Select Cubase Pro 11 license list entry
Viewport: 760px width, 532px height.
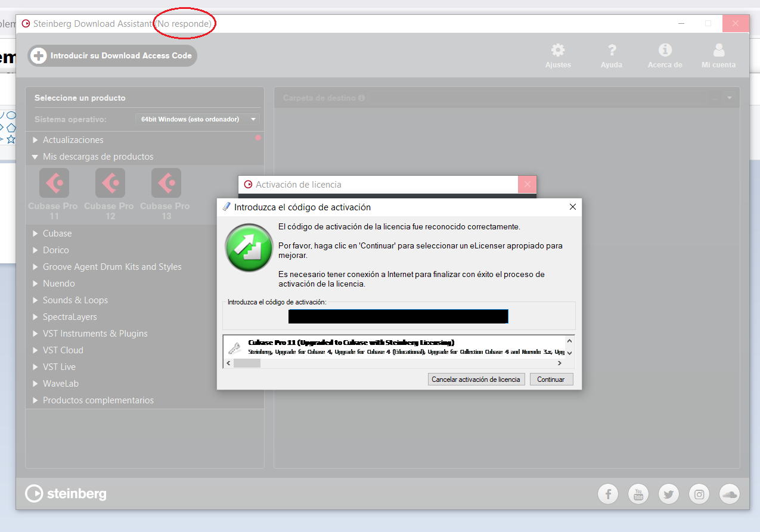tap(393, 347)
